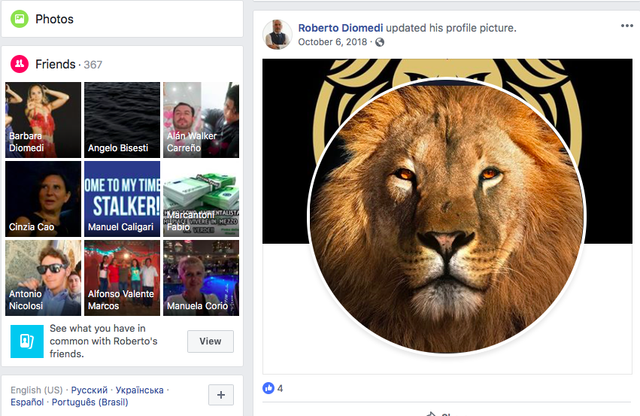Open the Friends list heading
The width and height of the screenshot is (640, 416).
click(55, 64)
